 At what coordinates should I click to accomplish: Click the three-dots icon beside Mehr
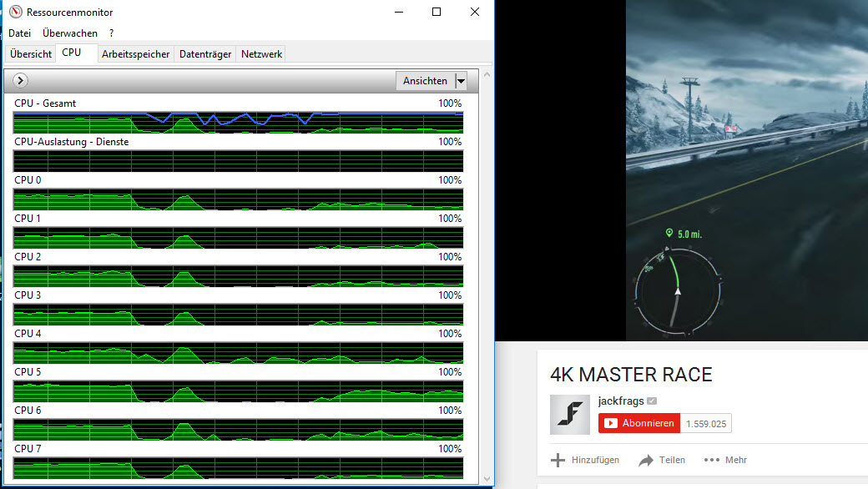(711, 460)
